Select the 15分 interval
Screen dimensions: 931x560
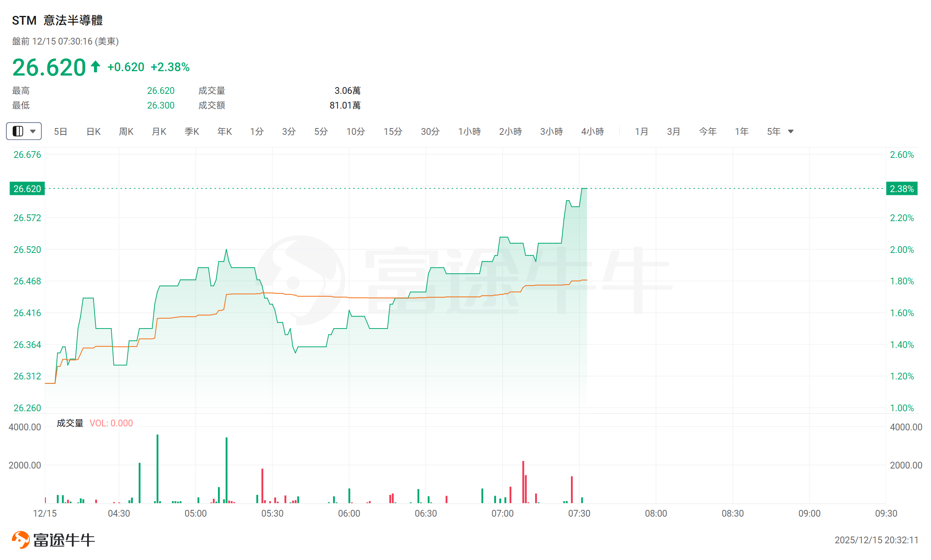coord(393,132)
